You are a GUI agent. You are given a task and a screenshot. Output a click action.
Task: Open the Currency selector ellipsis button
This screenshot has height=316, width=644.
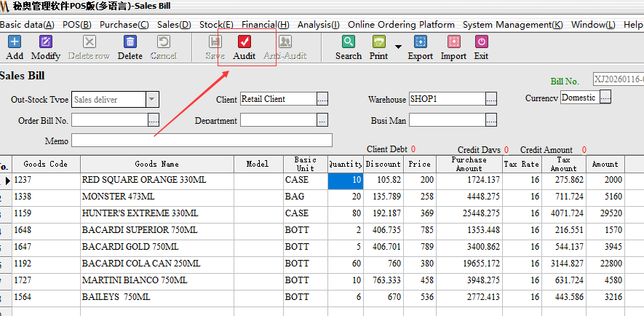[605, 98]
